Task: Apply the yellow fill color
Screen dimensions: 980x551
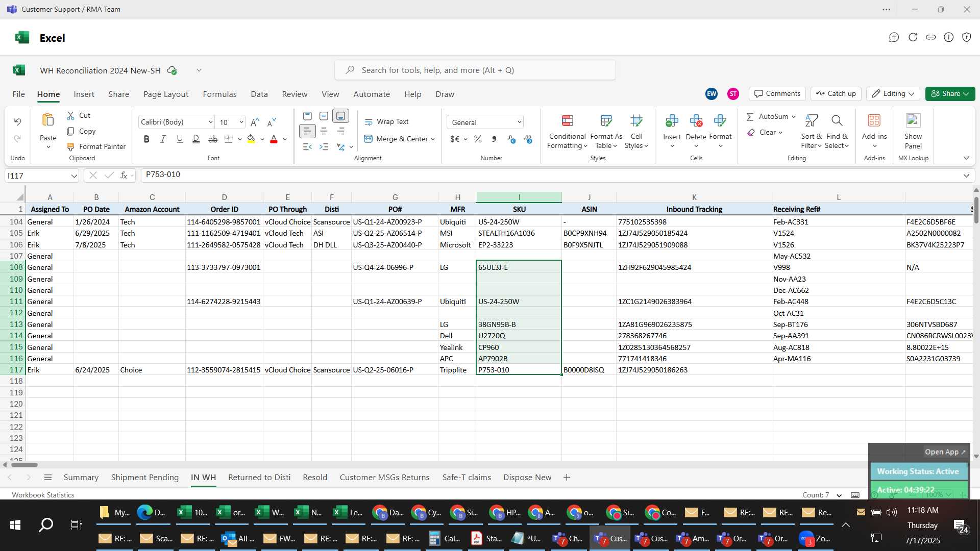Action: [251, 139]
